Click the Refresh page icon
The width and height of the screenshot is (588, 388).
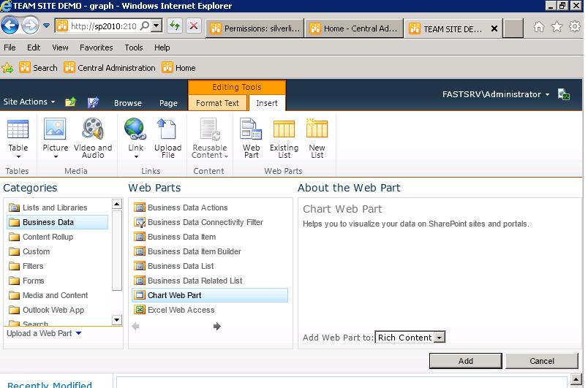174,26
